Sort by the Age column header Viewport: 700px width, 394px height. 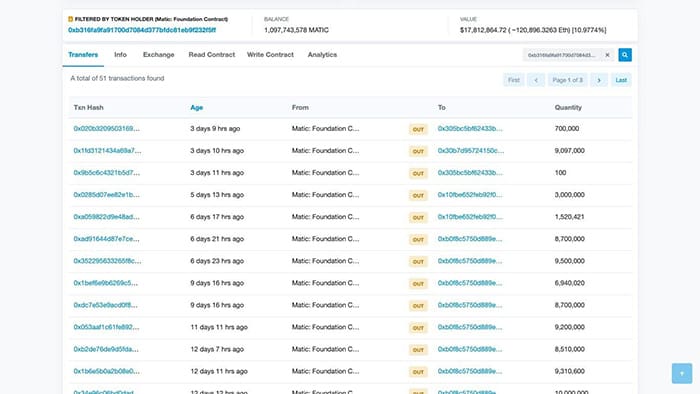pos(196,108)
